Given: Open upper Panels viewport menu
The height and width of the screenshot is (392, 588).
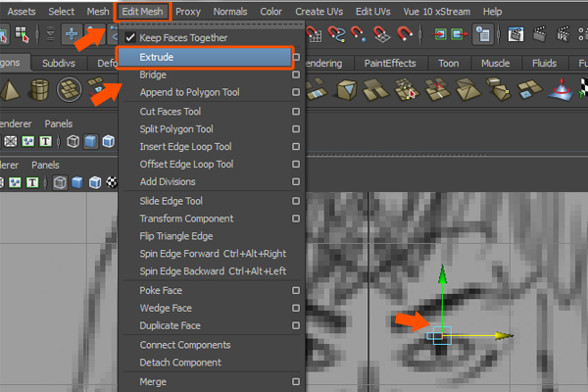Looking at the screenshot, I should 59,123.
